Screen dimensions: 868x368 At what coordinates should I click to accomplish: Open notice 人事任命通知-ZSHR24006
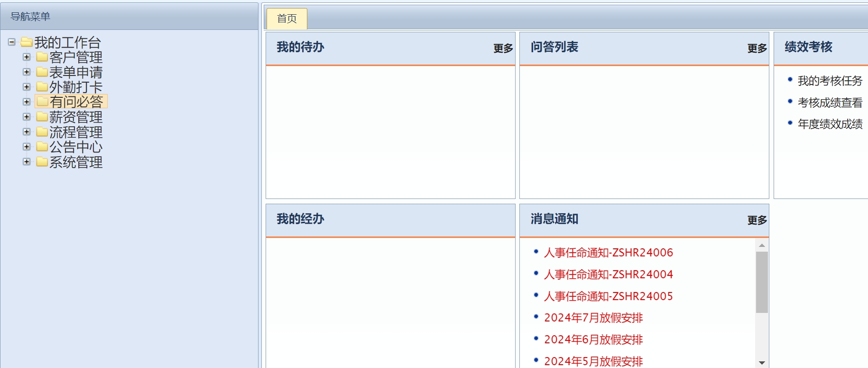[x=609, y=253]
